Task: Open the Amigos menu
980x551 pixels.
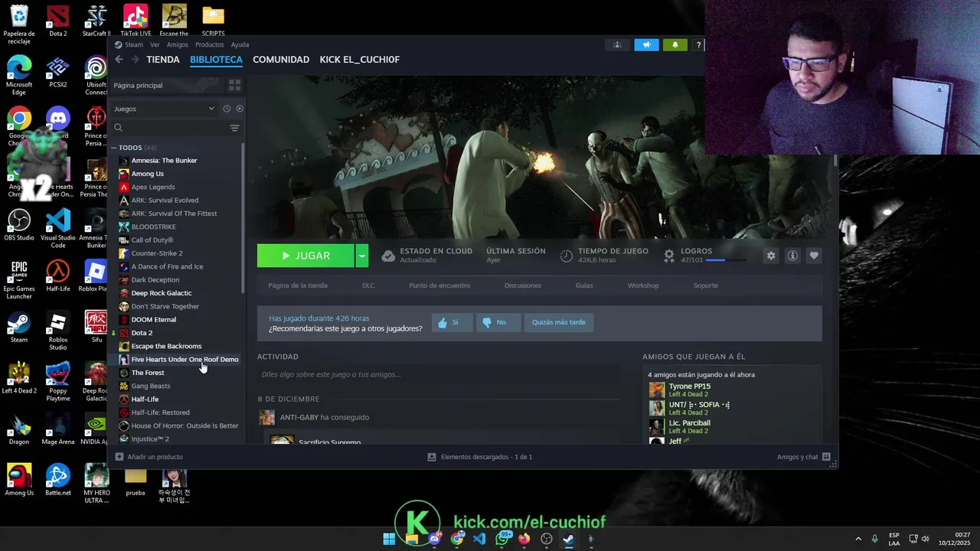Action: [x=178, y=45]
